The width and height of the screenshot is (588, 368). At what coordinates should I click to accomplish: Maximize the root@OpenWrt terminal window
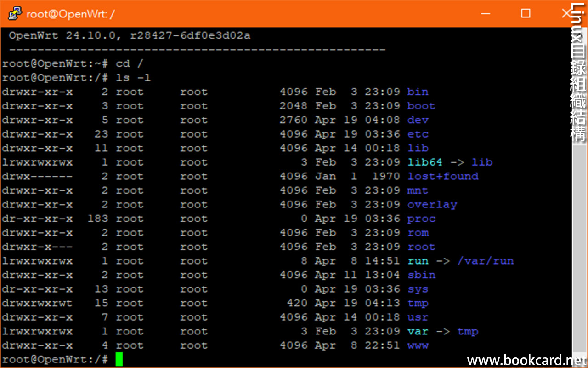[526, 14]
